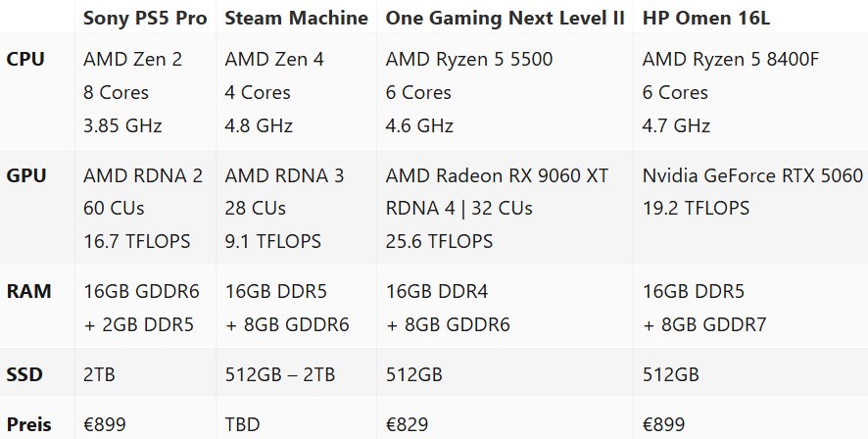
Task: Select the €829 price value
Action: pyautogui.click(x=408, y=425)
